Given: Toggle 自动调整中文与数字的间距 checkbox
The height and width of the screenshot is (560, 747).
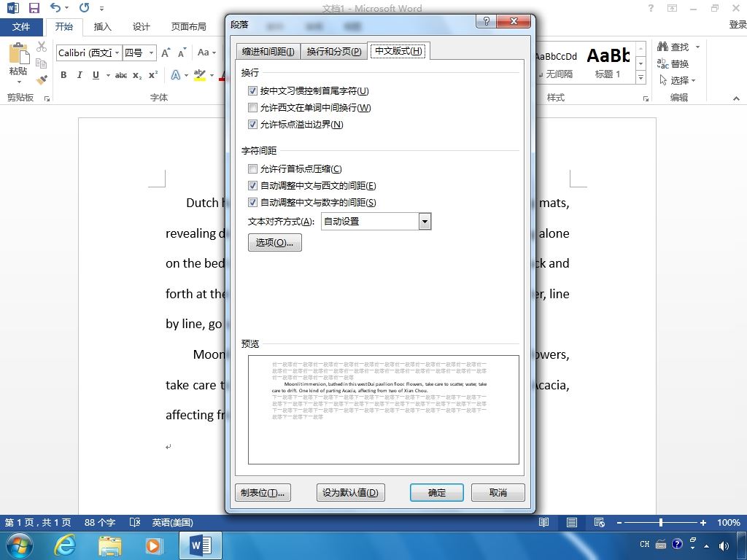Looking at the screenshot, I should coord(252,203).
